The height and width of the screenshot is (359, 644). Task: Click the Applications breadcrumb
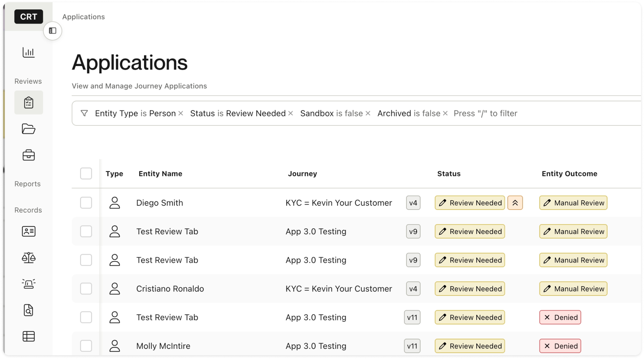click(x=83, y=17)
